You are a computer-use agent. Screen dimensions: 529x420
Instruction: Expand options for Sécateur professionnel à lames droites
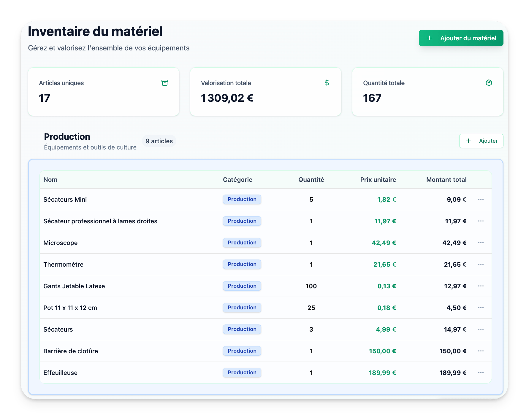tap(481, 221)
